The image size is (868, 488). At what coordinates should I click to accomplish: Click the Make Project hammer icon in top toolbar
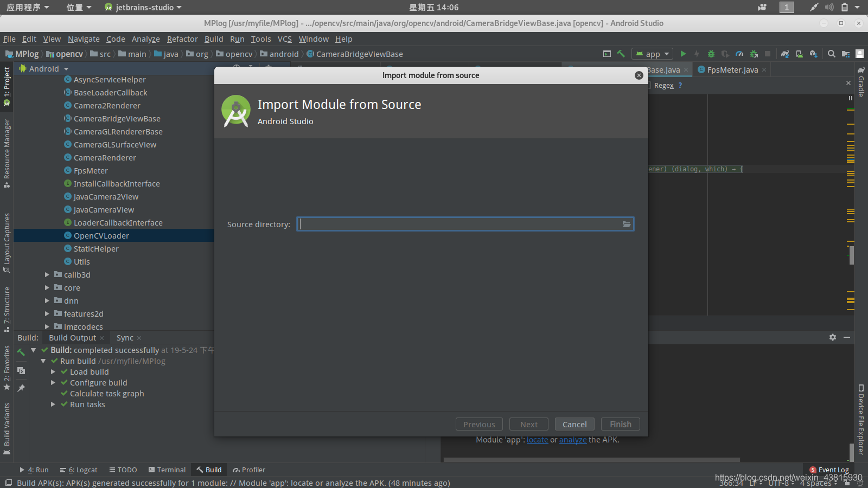621,54
